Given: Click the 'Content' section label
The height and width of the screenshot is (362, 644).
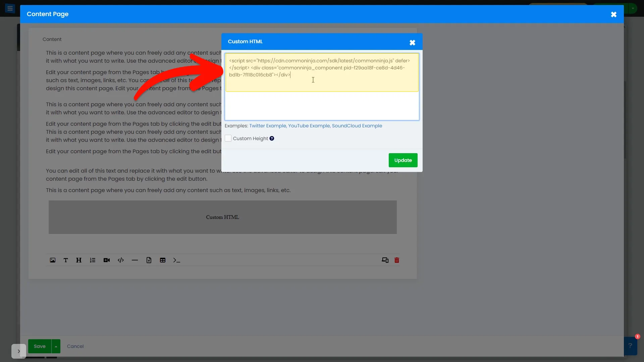Looking at the screenshot, I should 52,39.
